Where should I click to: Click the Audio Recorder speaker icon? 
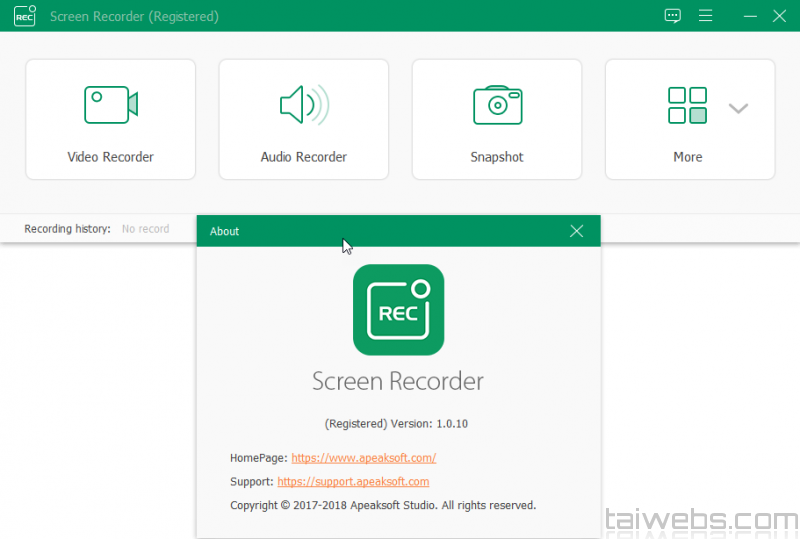[x=303, y=104]
